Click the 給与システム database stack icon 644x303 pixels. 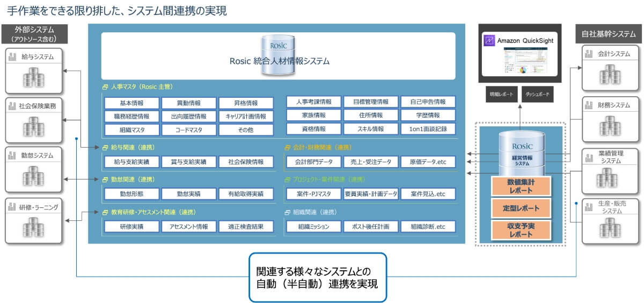point(33,76)
